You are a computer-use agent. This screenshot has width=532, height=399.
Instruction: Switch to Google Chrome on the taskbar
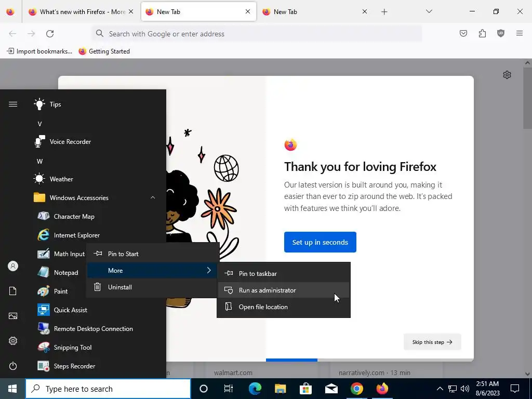tap(356, 389)
